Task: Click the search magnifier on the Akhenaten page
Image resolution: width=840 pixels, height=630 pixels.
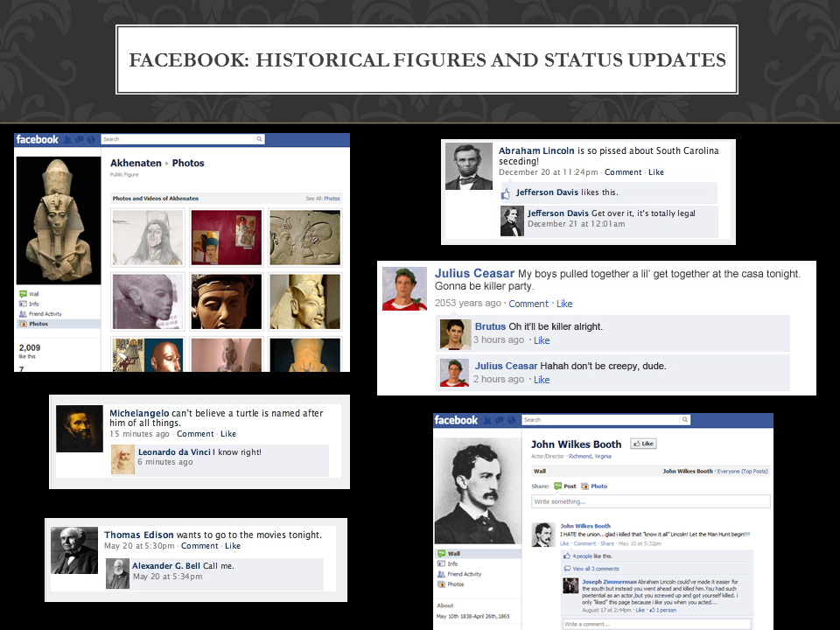Action: tap(259, 139)
